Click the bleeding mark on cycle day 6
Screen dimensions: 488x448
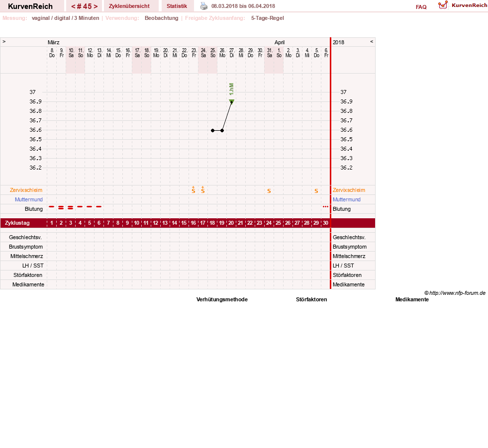(98, 206)
